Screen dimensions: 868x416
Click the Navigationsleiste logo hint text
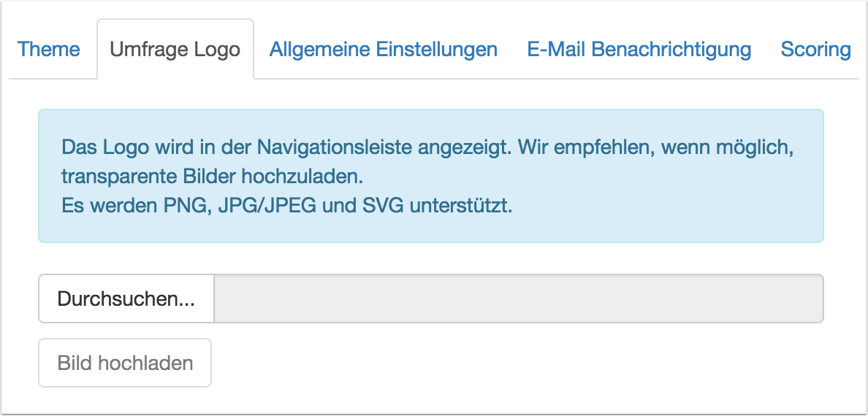427,147
